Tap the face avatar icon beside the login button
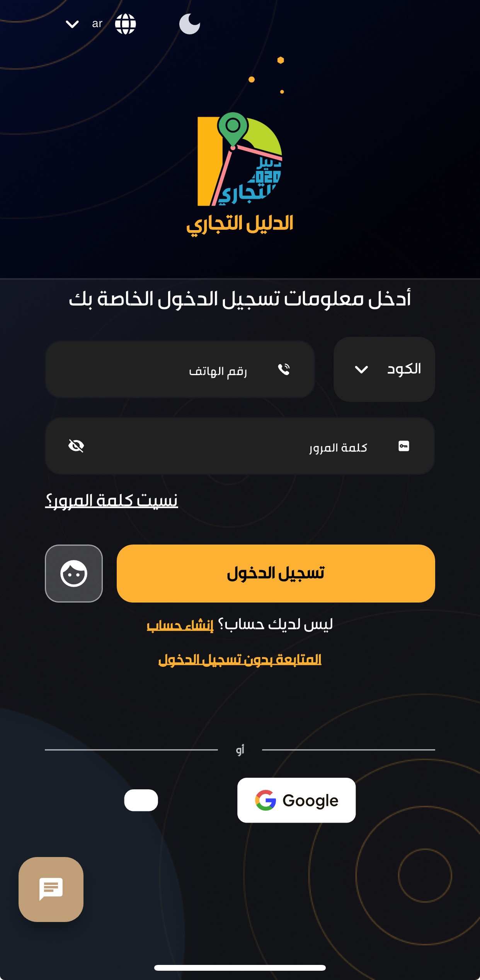This screenshot has width=480, height=980. click(x=74, y=573)
